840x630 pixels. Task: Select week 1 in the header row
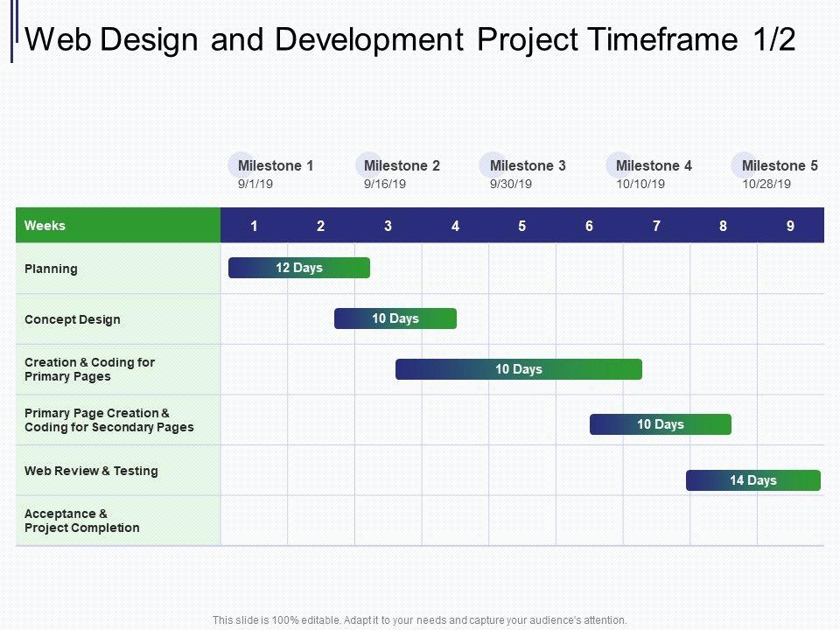(x=254, y=226)
